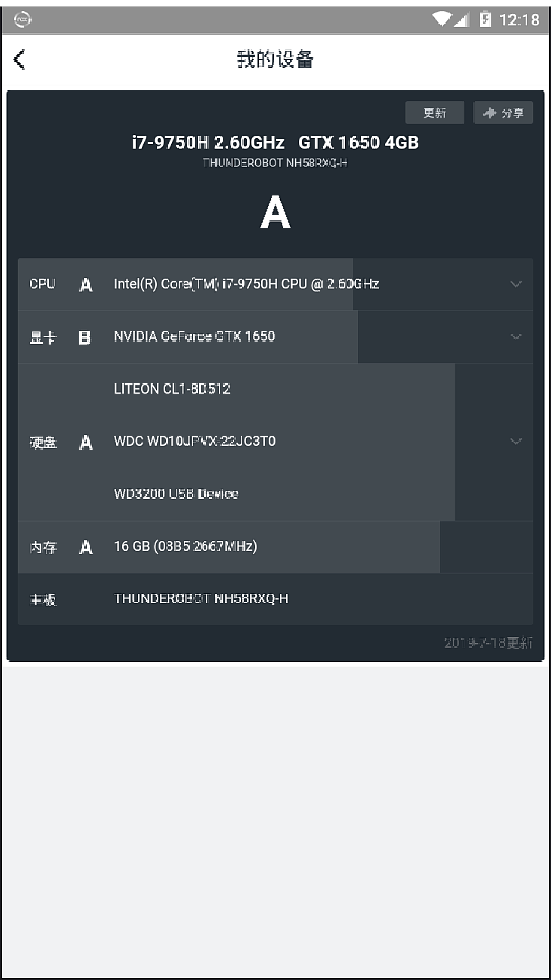Select the NVIDIA GeForce GTX 1650 entry
The height and width of the screenshot is (980, 551).
click(x=194, y=336)
